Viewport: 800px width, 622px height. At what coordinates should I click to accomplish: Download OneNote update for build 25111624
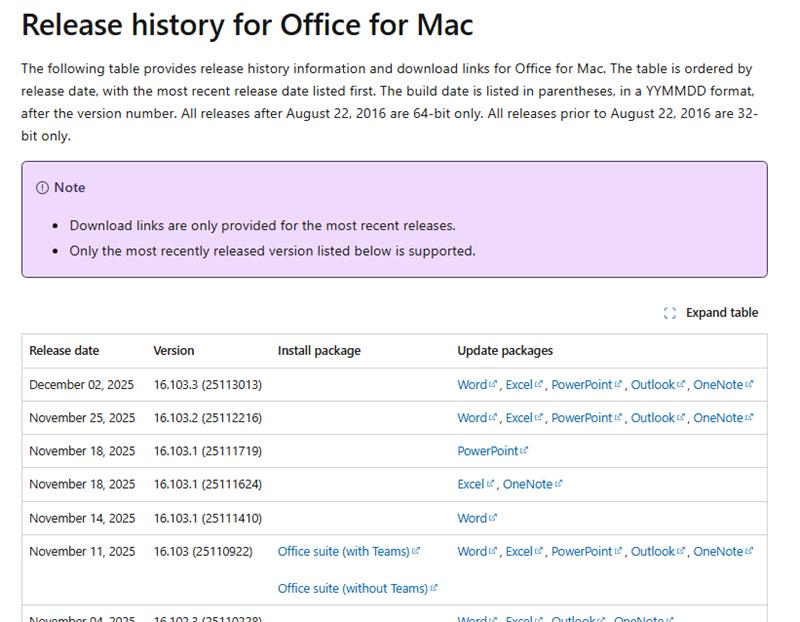point(532,484)
